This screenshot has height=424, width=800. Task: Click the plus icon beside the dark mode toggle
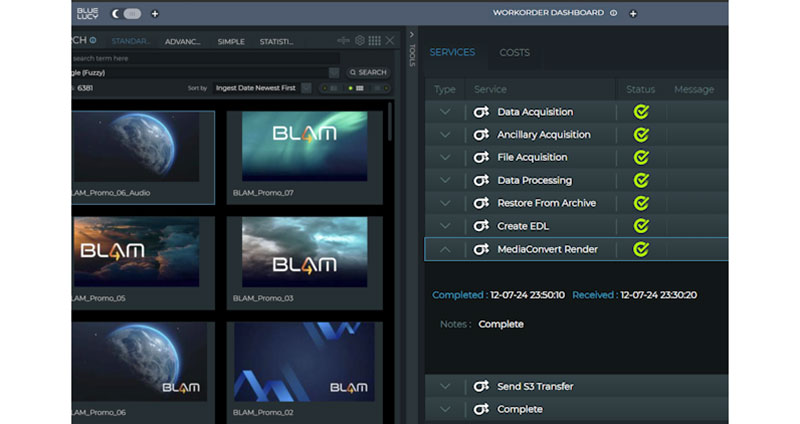coord(154,14)
